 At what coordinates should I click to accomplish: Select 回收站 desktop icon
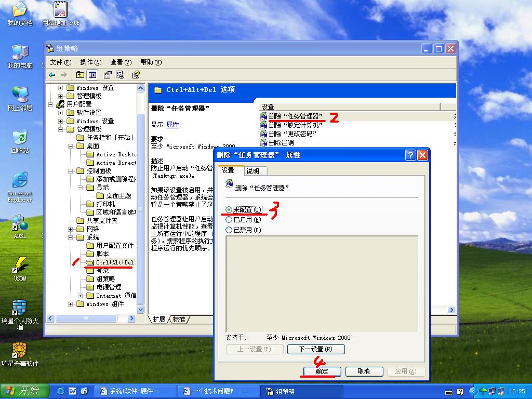click(20, 141)
